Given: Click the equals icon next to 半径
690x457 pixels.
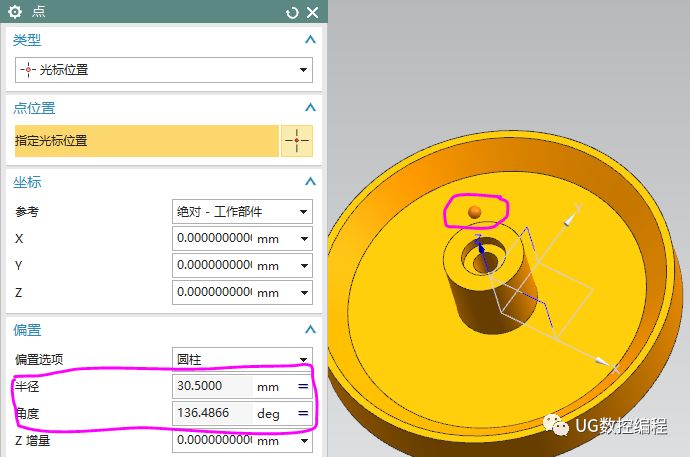Looking at the screenshot, I should click(302, 386).
